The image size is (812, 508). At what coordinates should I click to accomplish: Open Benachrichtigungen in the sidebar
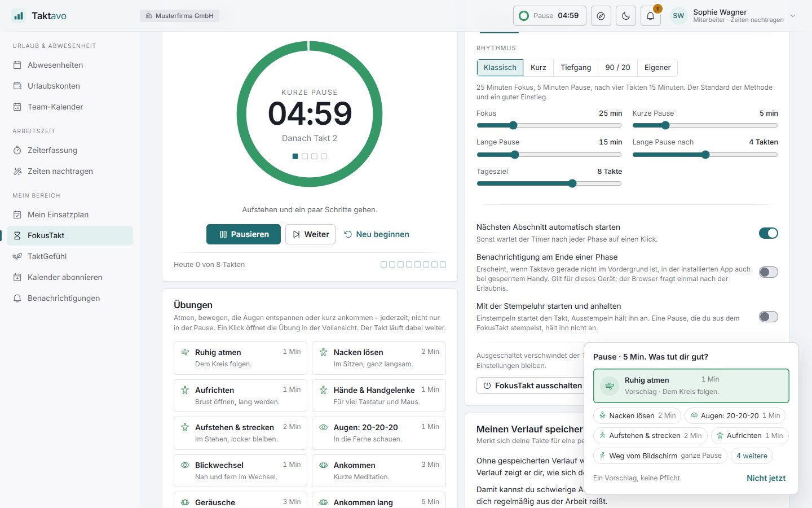pos(70,298)
